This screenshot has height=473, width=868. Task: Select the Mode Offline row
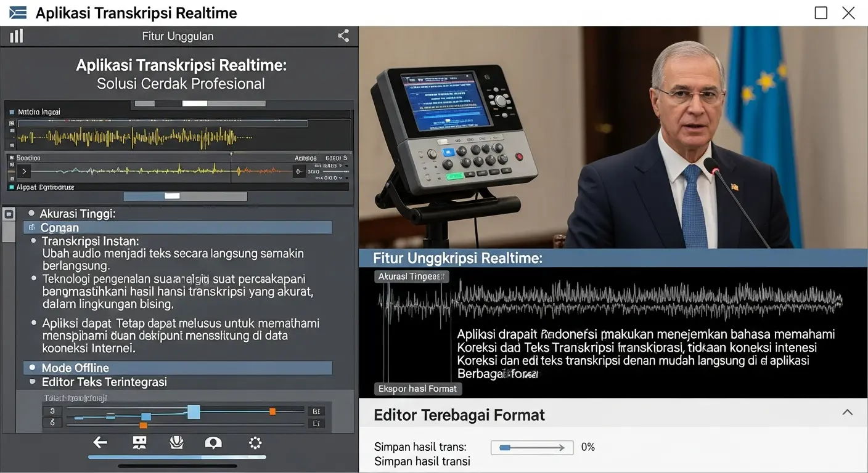click(178, 368)
